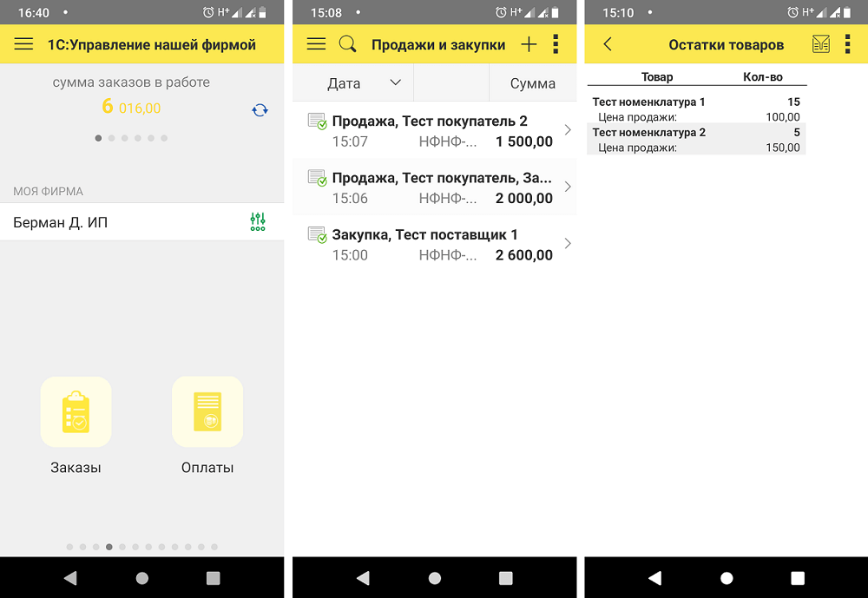Open hamburger menu in Продажи и закупки
Screen dimensions: 868x598
[x=316, y=43]
